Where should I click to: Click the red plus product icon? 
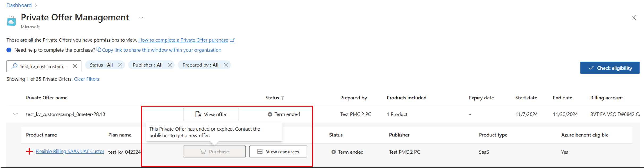29,152
